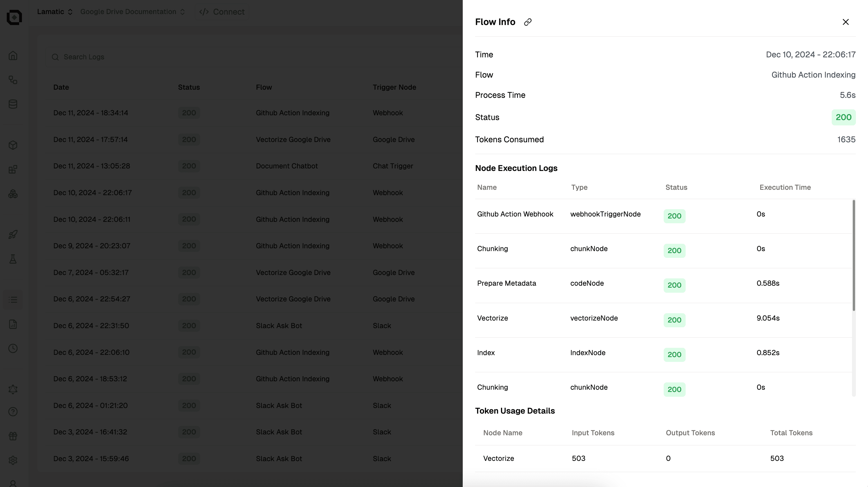Click the Github Action Webhook node row
The height and width of the screenshot is (487, 868).
pyautogui.click(x=663, y=216)
